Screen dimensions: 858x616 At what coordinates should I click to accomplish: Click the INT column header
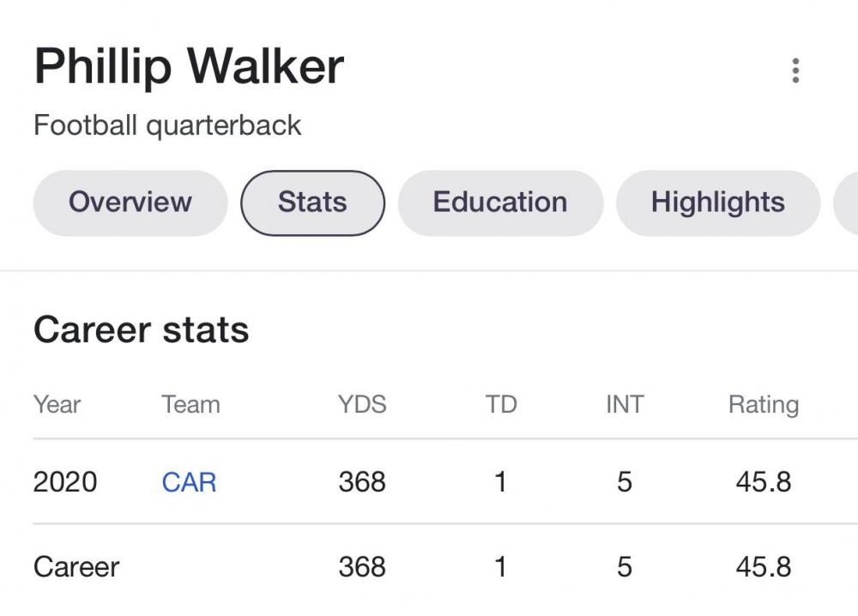coord(625,404)
